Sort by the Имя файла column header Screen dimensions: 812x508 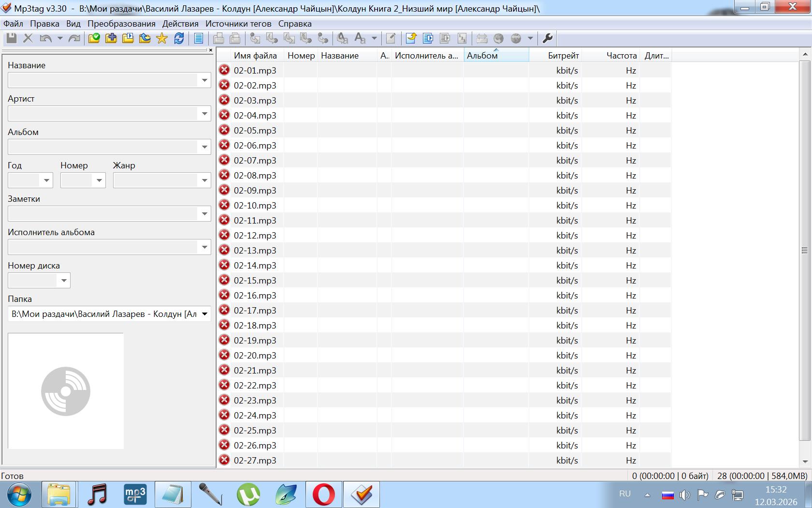255,56
